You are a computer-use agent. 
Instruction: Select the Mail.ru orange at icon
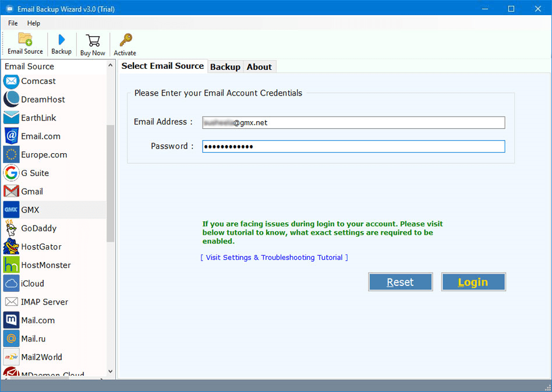[11, 338]
